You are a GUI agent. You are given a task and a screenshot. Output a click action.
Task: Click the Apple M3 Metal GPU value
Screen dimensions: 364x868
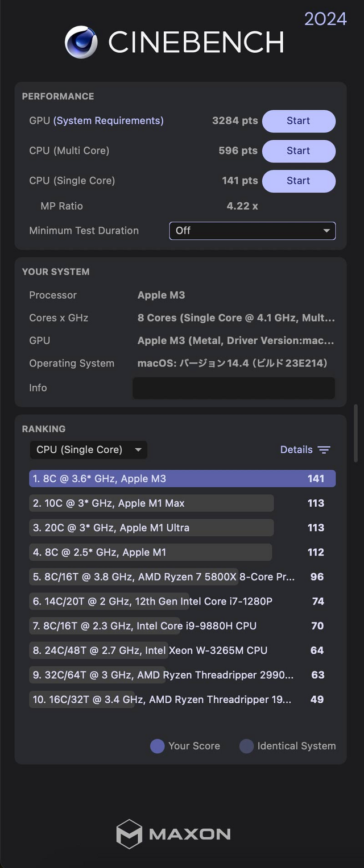click(x=236, y=340)
